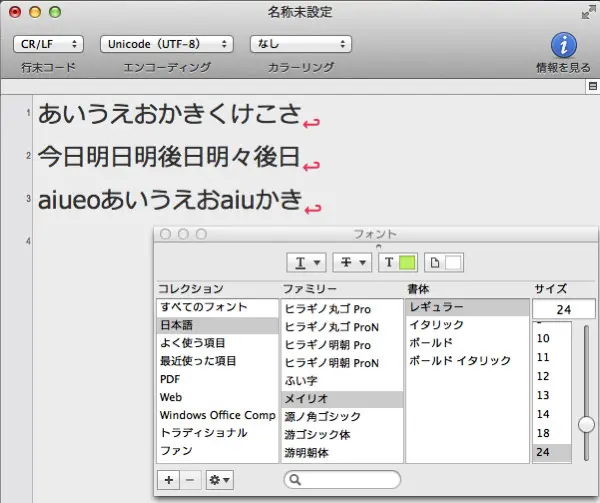Pick font size 14
Screen dimensions: 600x503
pos(552,414)
